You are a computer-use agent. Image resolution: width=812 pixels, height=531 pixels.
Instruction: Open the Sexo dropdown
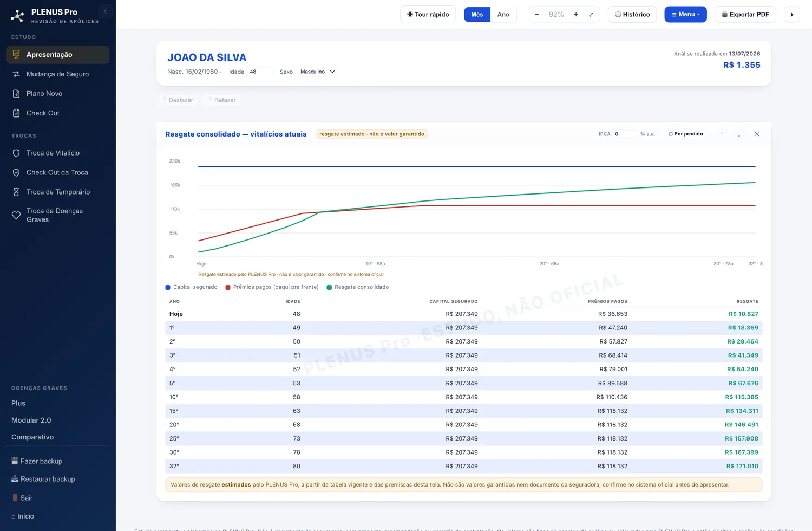(x=318, y=72)
